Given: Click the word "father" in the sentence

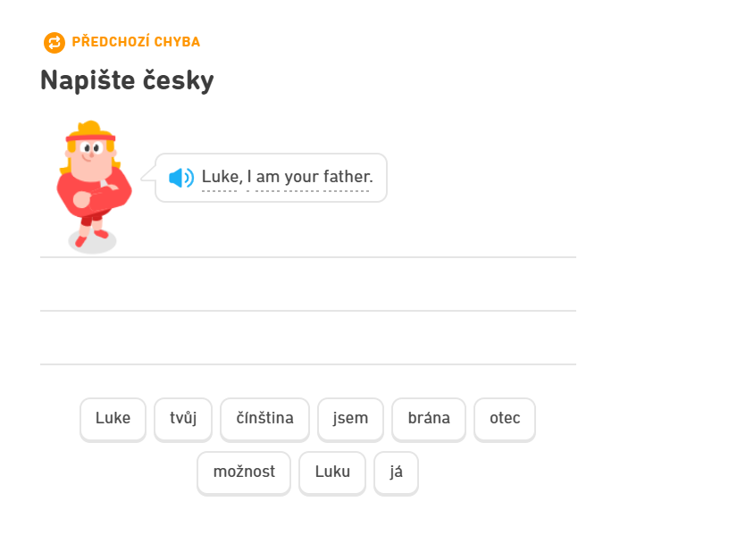Looking at the screenshot, I should click(346, 177).
